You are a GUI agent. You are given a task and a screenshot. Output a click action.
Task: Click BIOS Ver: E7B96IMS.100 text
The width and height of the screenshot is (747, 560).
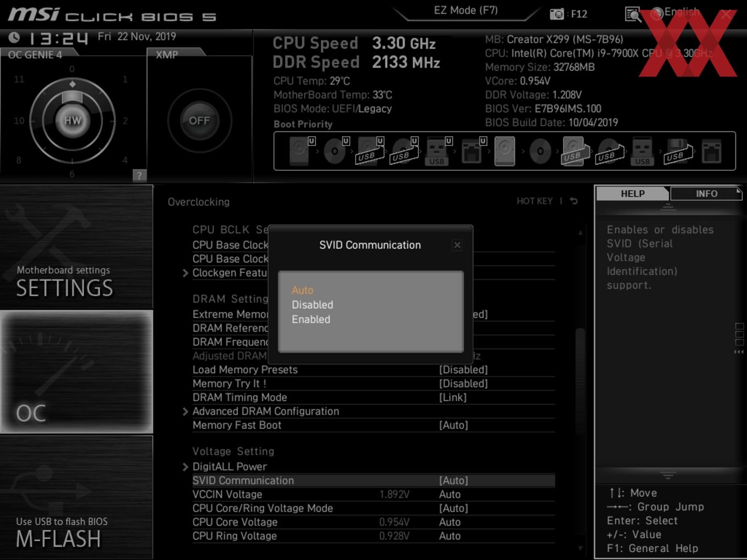(x=543, y=109)
